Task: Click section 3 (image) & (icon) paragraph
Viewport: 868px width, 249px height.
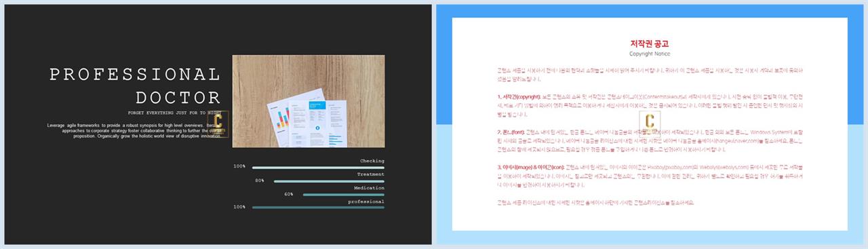Action: click(x=650, y=176)
